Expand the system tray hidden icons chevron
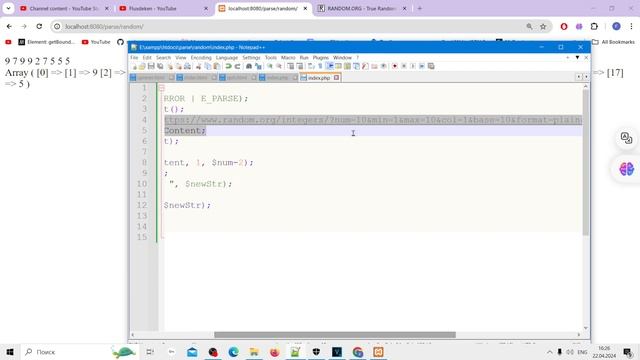This screenshot has height=360, width=640. (x=549, y=352)
